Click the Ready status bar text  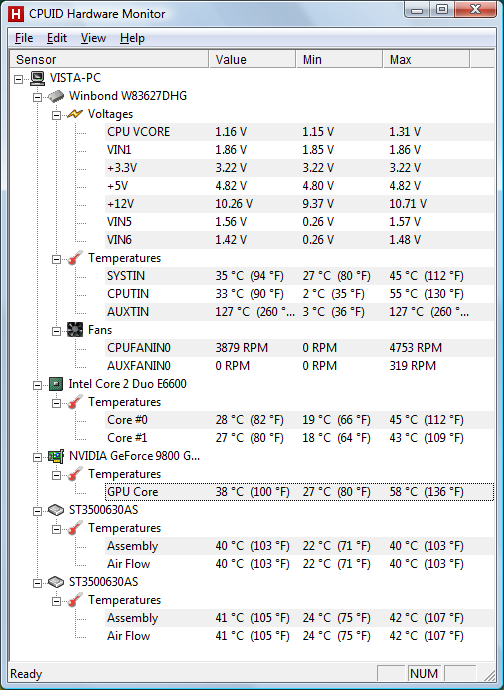tap(26, 674)
